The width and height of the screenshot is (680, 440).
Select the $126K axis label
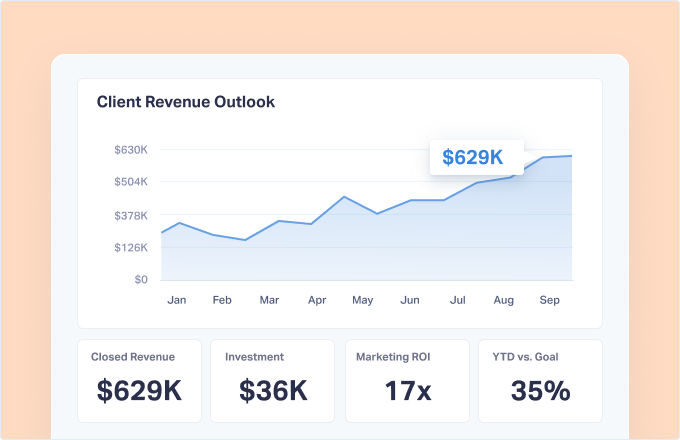click(131, 248)
